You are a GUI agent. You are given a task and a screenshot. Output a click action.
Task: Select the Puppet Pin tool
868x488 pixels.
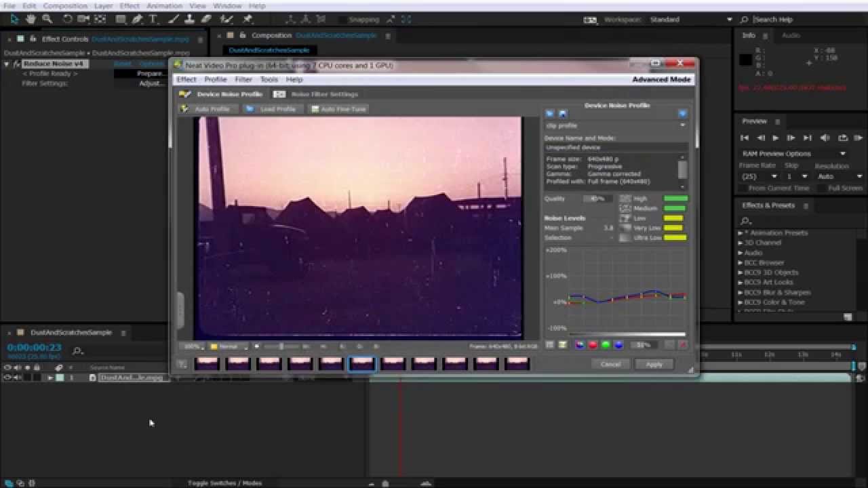[x=248, y=19]
